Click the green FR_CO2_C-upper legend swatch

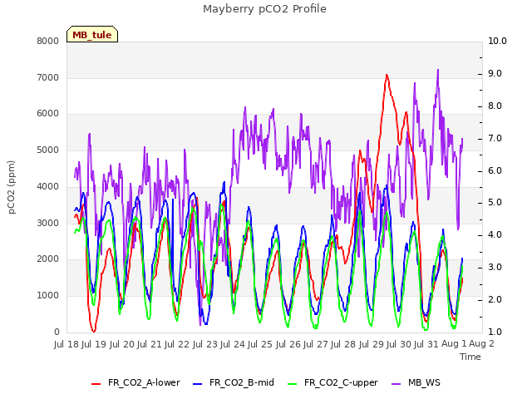[292, 384]
